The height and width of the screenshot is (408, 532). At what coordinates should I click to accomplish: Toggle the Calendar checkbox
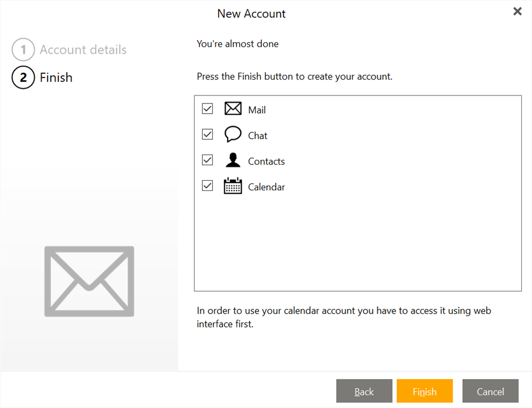click(207, 186)
